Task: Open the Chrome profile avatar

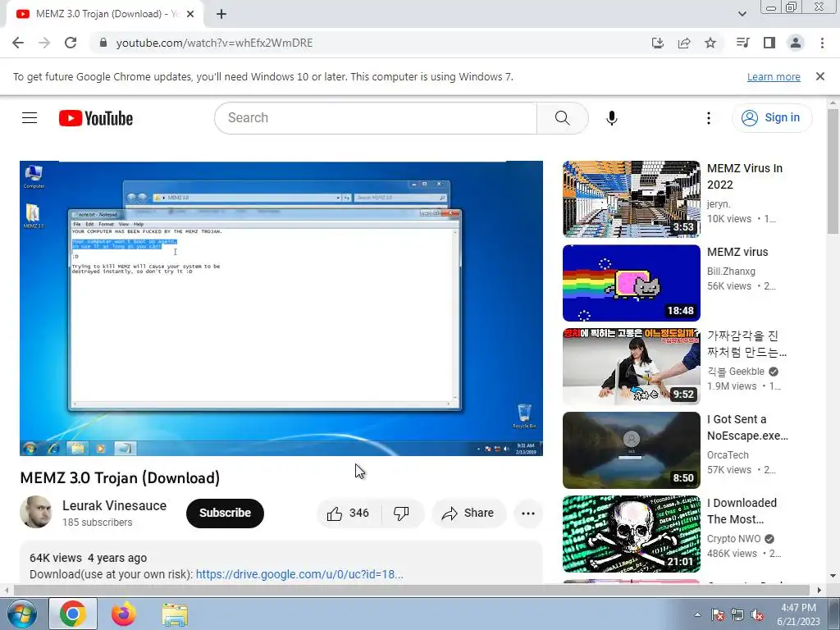Action: coord(796,43)
